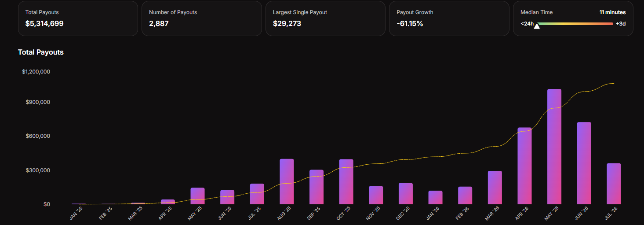The width and height of the screenshot is (644, 225).
Task: Click the MAR '26 bar in the chart
Action: click(495, 188)
